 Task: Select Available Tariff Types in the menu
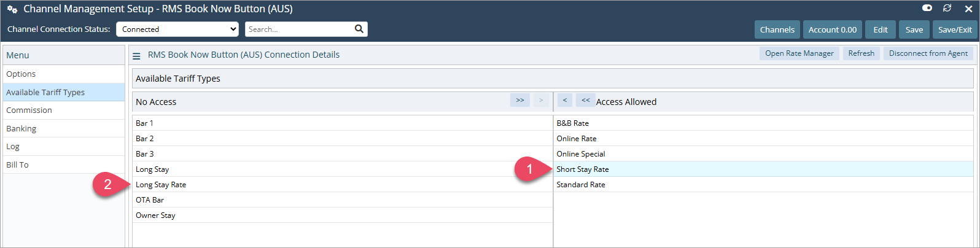click(x=64, y=92)
